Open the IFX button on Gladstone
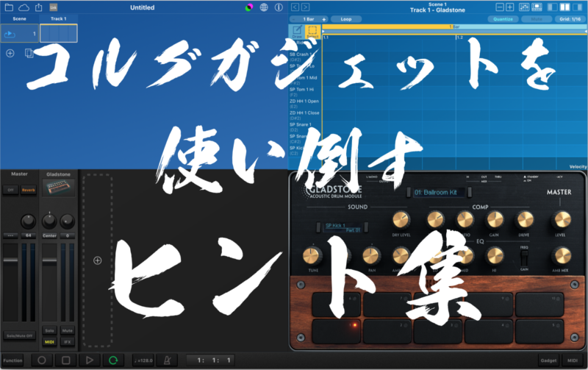This screenshot has height=370, width=588. (68, 342)
